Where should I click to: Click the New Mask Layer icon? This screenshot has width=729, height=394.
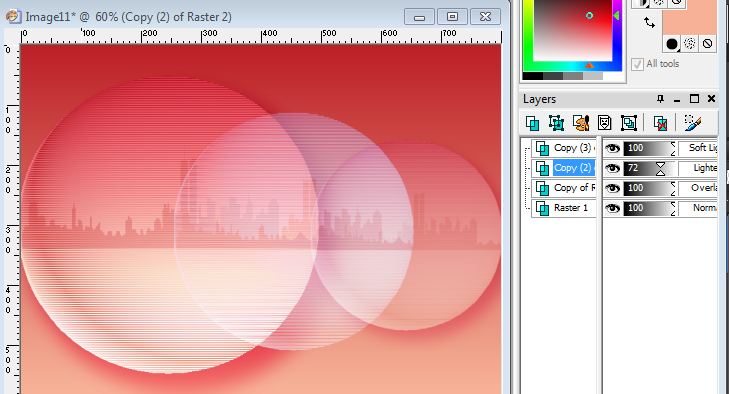604,123
